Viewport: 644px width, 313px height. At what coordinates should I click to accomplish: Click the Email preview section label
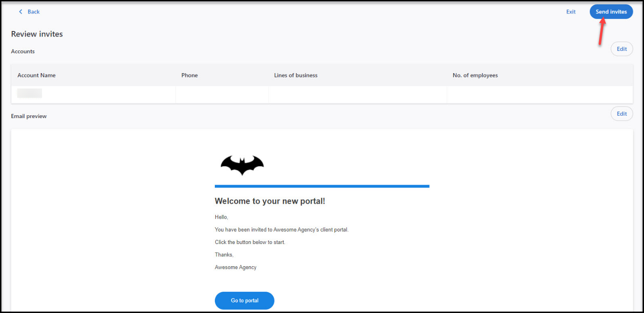click(29, 116)
